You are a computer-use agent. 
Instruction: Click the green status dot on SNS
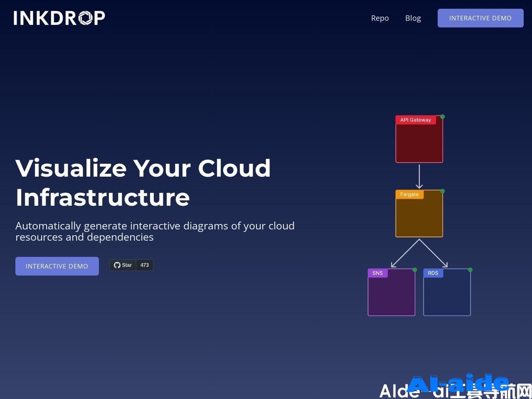415,270
